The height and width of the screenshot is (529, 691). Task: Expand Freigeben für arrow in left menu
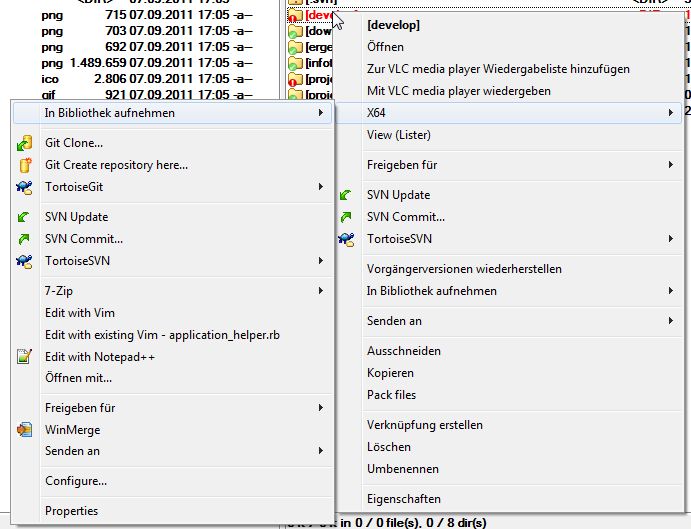(321, 408)
